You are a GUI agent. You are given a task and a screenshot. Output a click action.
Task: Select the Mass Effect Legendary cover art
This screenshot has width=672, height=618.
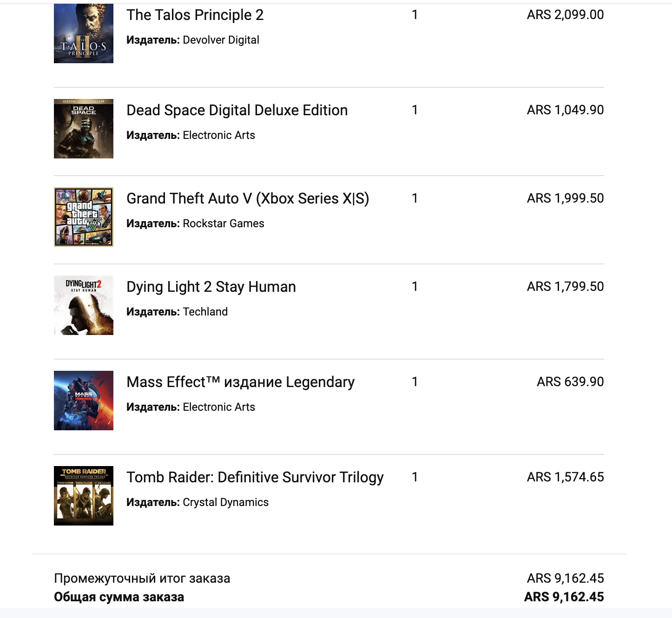click(x=84, y=401)
